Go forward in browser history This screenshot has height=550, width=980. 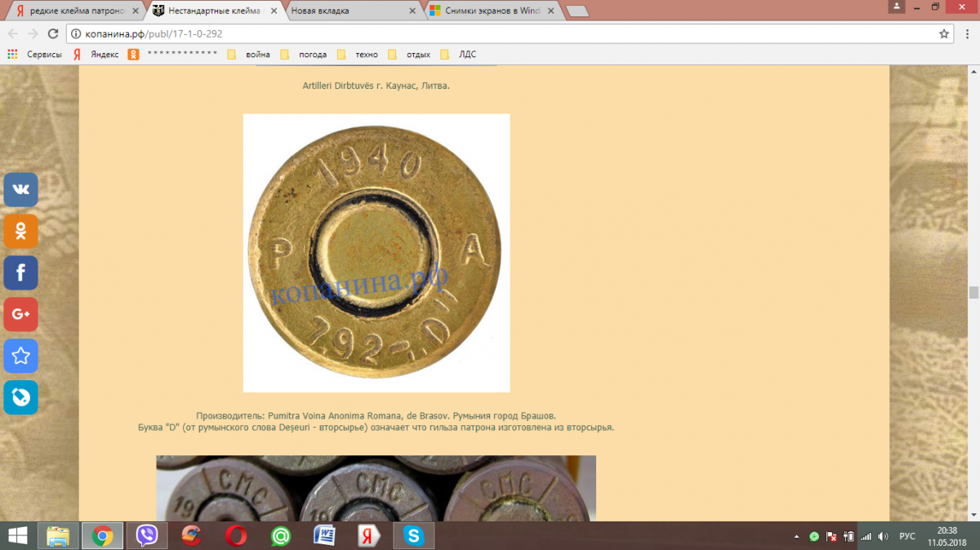point(33,33)
